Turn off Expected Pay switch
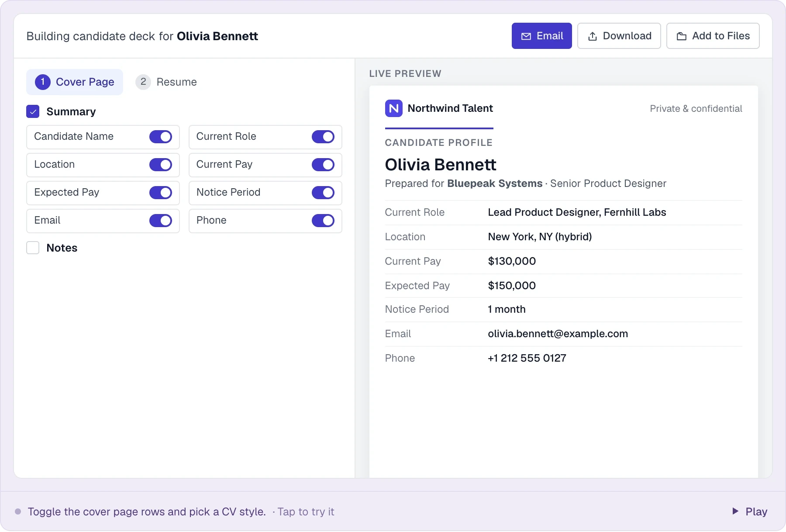Viewport: 786px width, 532px height. [161, 193]
